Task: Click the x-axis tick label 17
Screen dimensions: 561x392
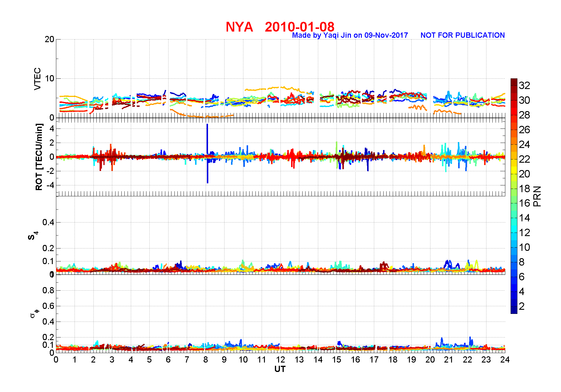Action: (374, 360)
